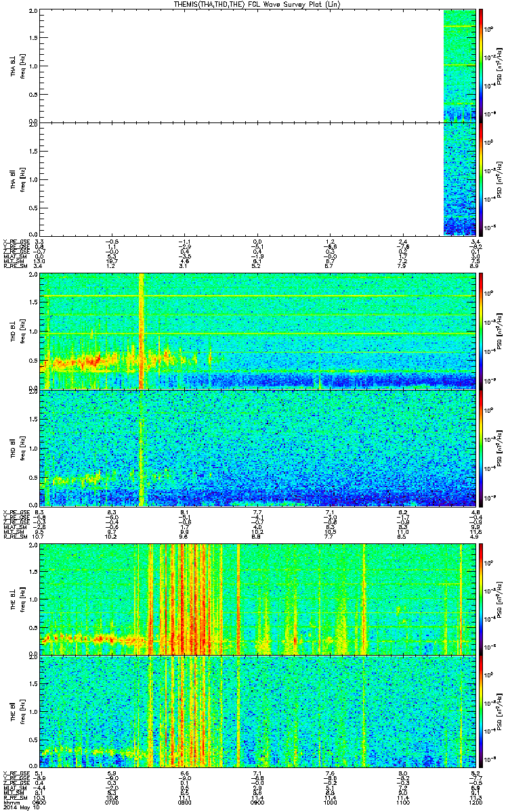Click the PSD [nT²/Hz] label beside THE B-parallel colorbar
Image resolution: width=508 pixels, height=812 pixels.
coord(500,711)
